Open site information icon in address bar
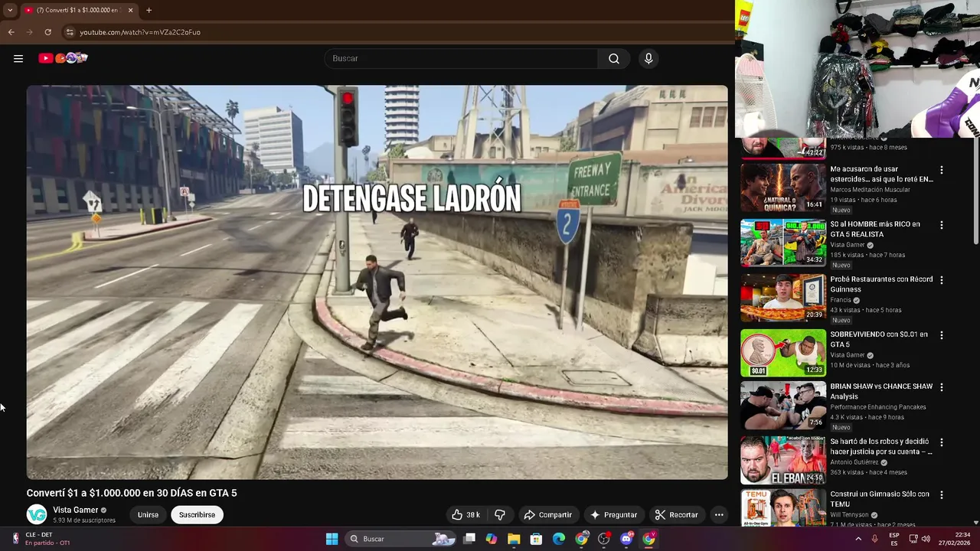Viewport: 980px width, 551px height. 70,32
